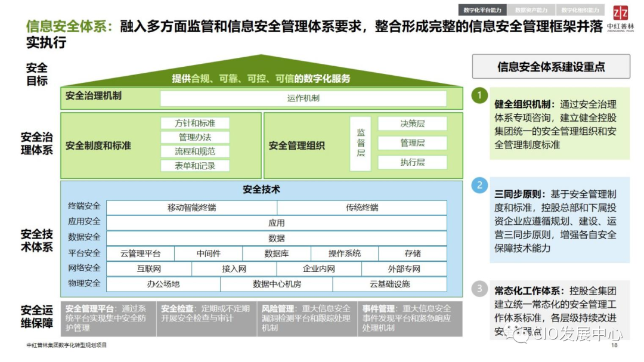Select the 监督层 vertical box

[x=361, y=143]
